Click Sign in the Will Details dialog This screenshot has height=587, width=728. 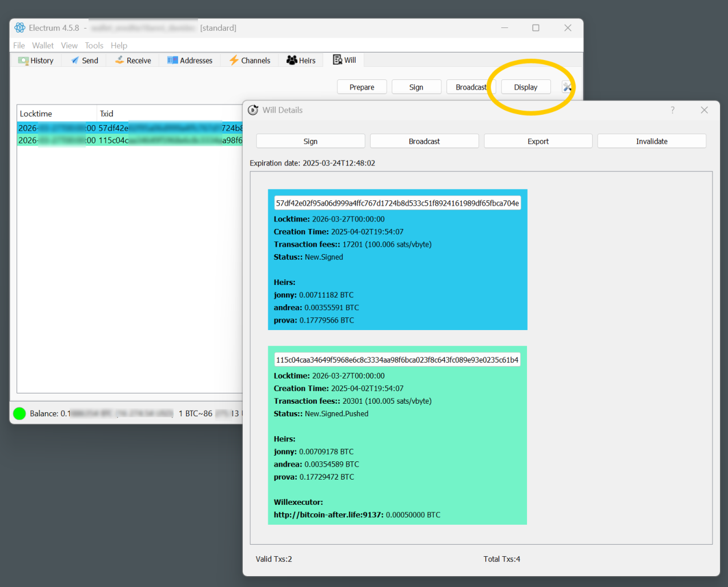pos(311,141)
